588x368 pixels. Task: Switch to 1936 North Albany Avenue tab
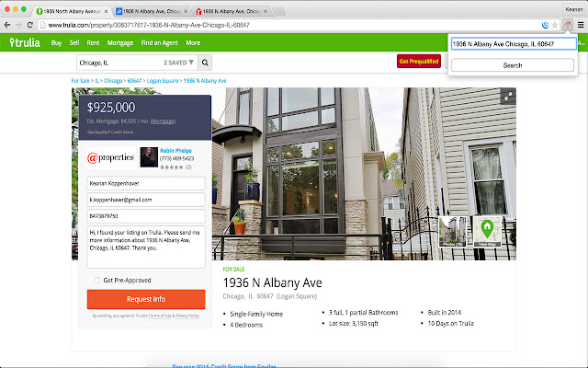[x=72, y=12]
